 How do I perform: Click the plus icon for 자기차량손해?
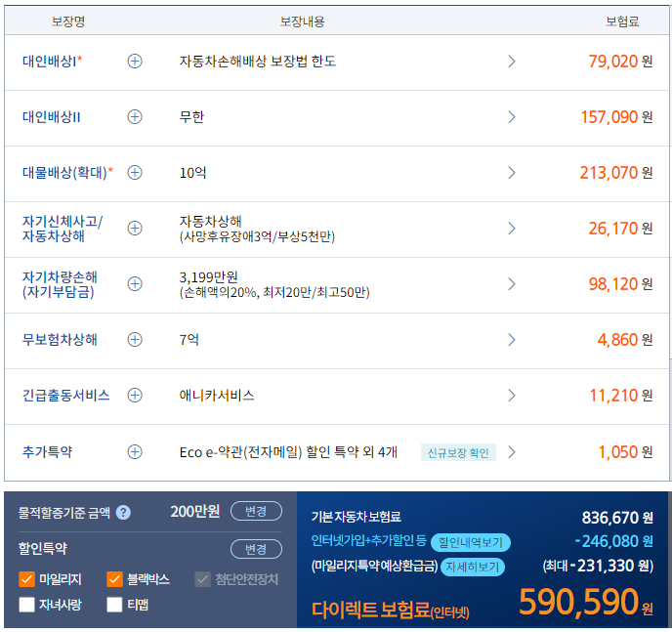[135, 284]
